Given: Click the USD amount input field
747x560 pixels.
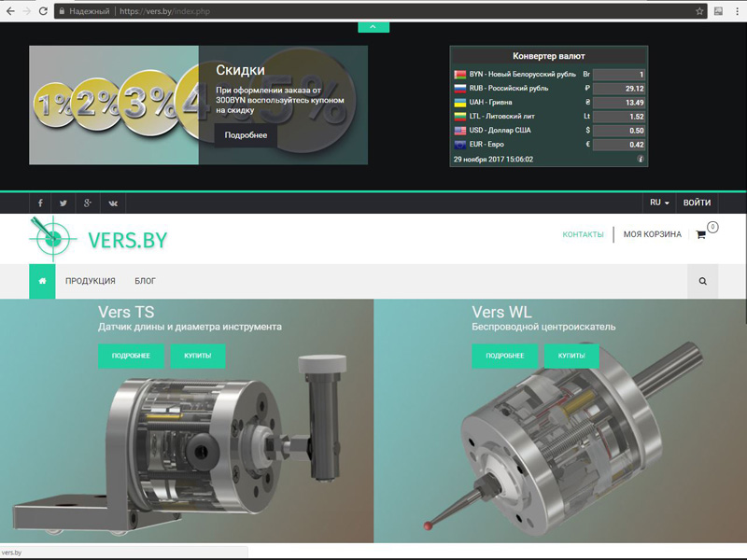Looking at the screenshot, I should [x=619, y=131].
